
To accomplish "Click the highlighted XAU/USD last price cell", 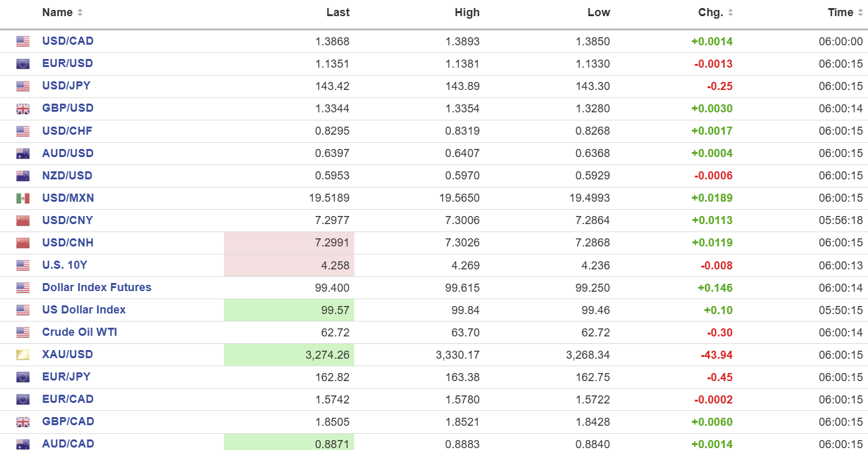I will 289,354.
